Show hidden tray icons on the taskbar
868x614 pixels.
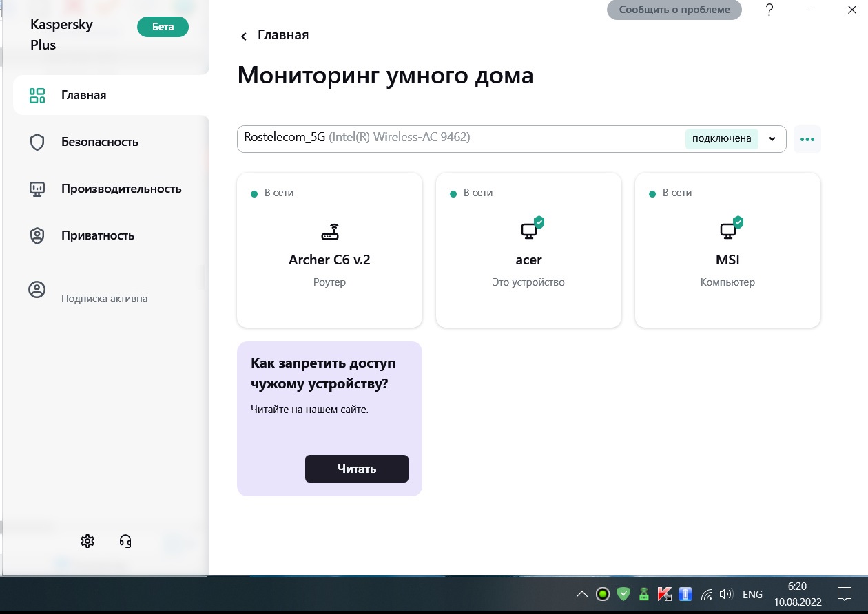click(582, 594)
